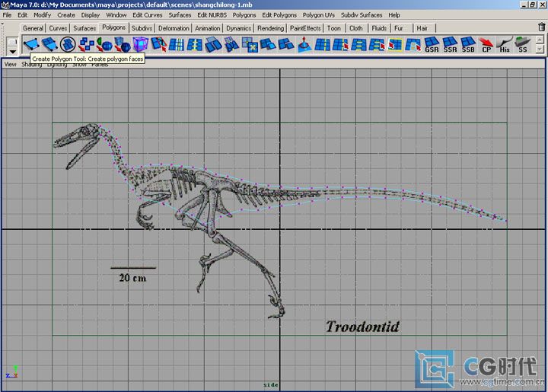This screenshot has height=392, width=548.
Task: Click the extrude icon with red upward arrow
Action: (304, 44)
